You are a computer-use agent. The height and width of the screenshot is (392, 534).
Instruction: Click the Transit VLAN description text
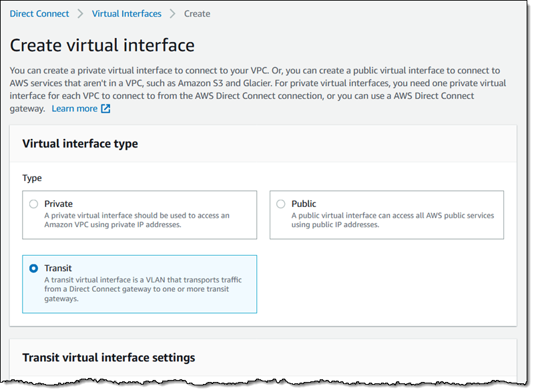click(x=143, y=289)
